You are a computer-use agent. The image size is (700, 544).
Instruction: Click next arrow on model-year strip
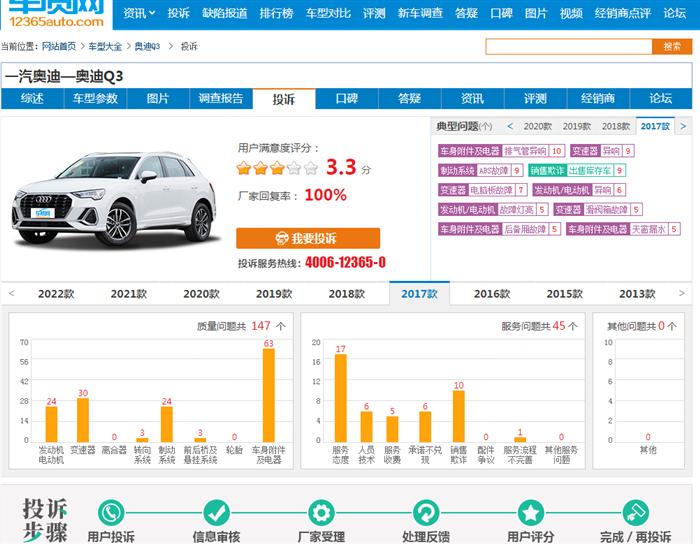point(681,293)
